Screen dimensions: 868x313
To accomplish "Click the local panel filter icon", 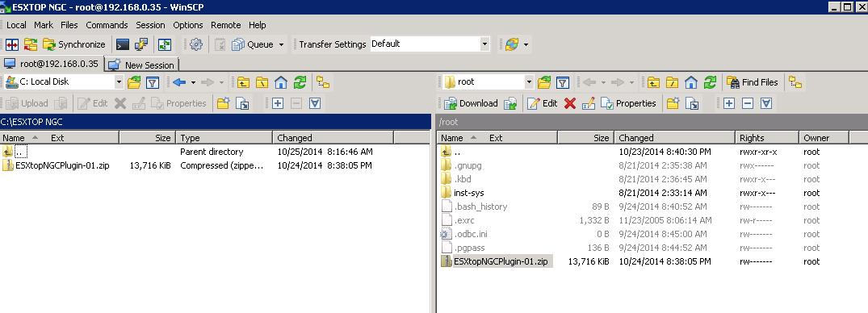I will [x=153, y=82].
